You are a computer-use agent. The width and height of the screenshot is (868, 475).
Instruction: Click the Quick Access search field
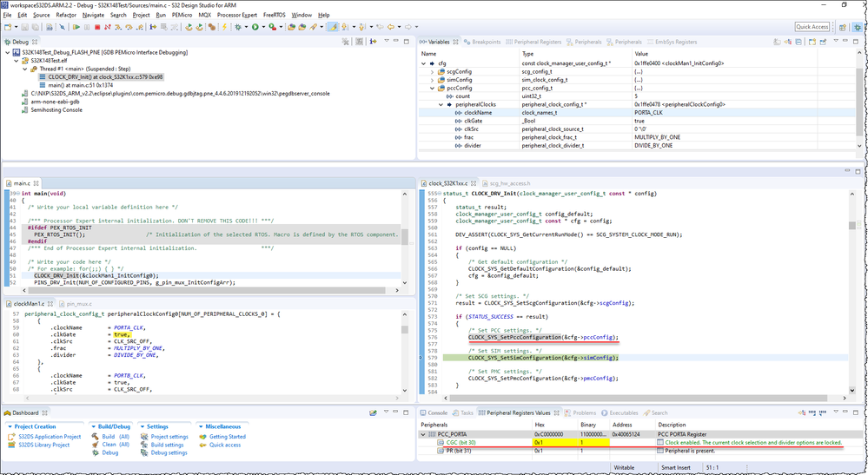(812, 27)
